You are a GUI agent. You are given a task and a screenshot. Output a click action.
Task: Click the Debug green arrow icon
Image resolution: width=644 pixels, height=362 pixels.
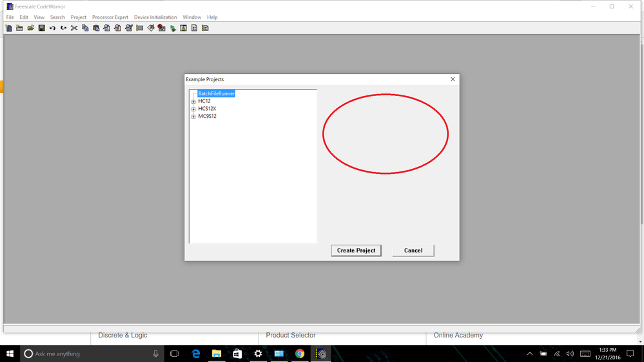coord(173,28)
